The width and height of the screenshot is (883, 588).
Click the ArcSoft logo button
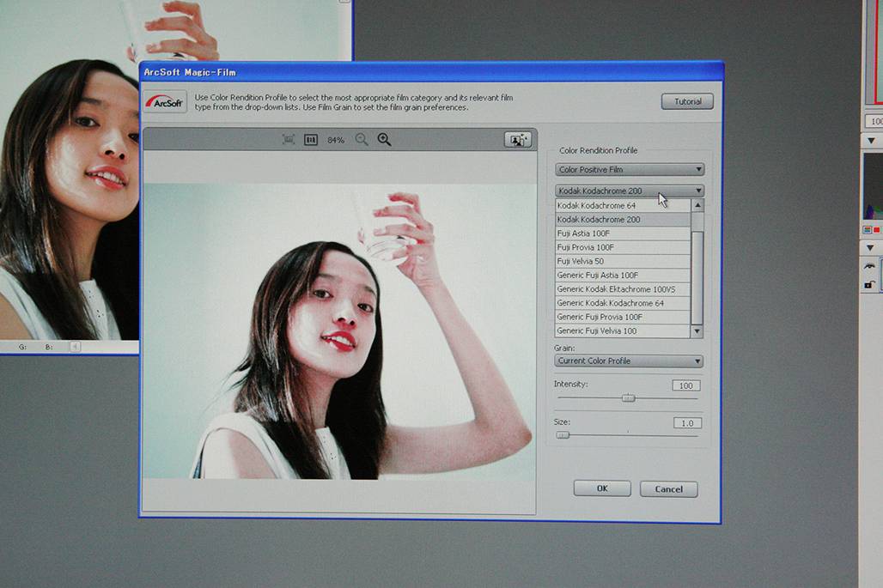click(x=165, y=102)
